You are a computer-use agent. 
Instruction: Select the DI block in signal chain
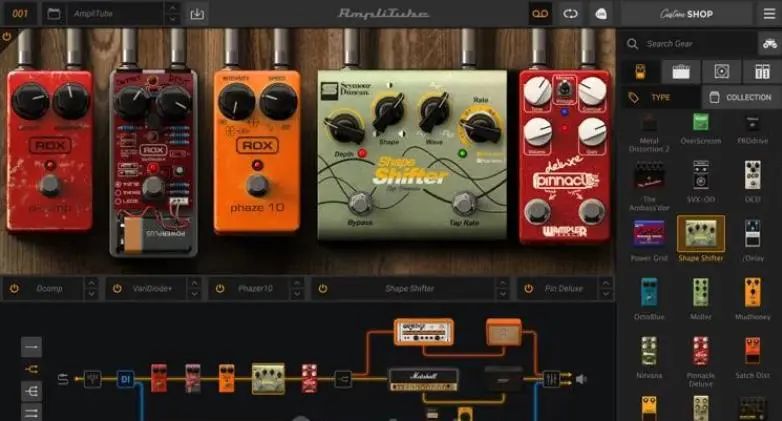pos(125,379)
